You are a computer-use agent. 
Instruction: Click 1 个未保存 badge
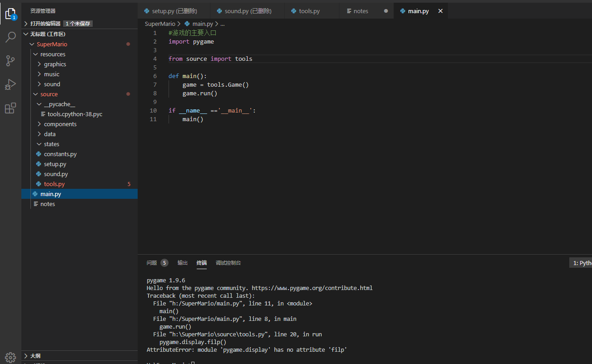(x=78, y=24)
